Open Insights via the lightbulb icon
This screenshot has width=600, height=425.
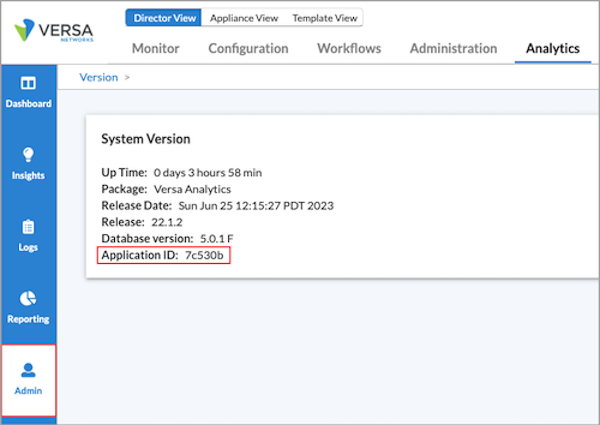28,155
